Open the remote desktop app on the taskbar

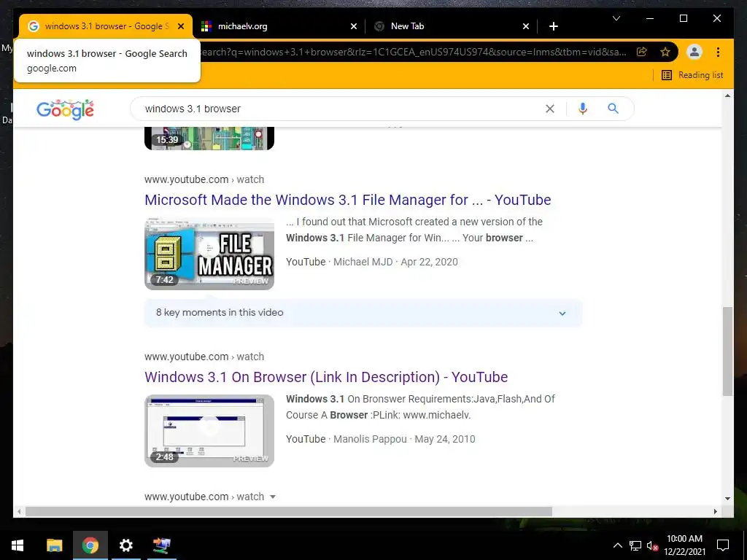coord(161,545)
